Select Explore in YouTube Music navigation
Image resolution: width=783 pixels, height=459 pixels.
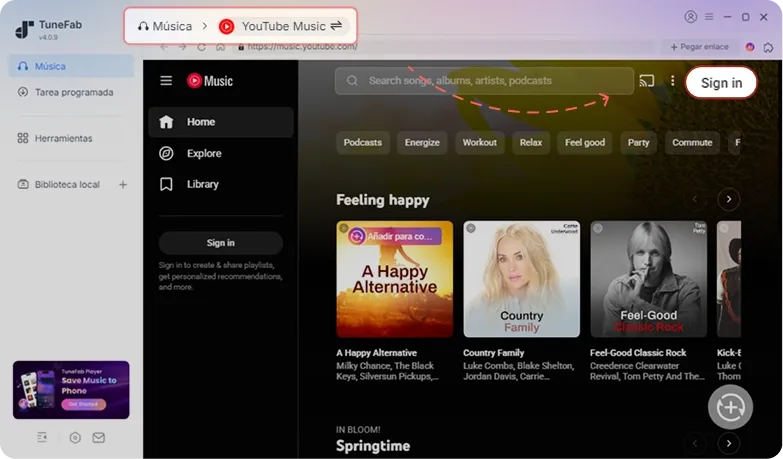[x=221, y=153]
